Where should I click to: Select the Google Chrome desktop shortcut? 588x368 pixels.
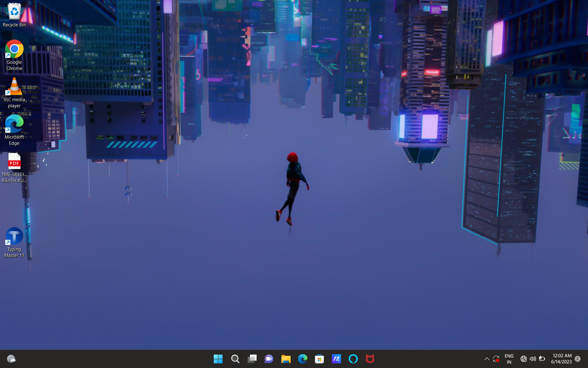(x=14, y=56)
